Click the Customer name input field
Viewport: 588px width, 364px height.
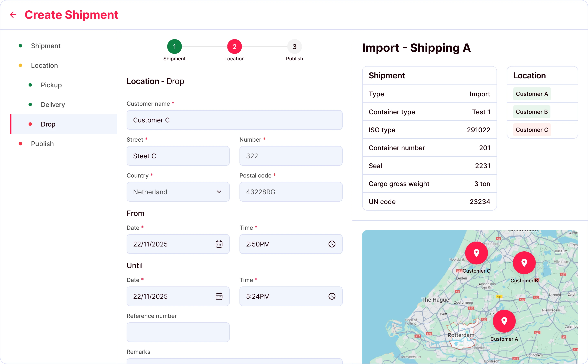point(234,120)
